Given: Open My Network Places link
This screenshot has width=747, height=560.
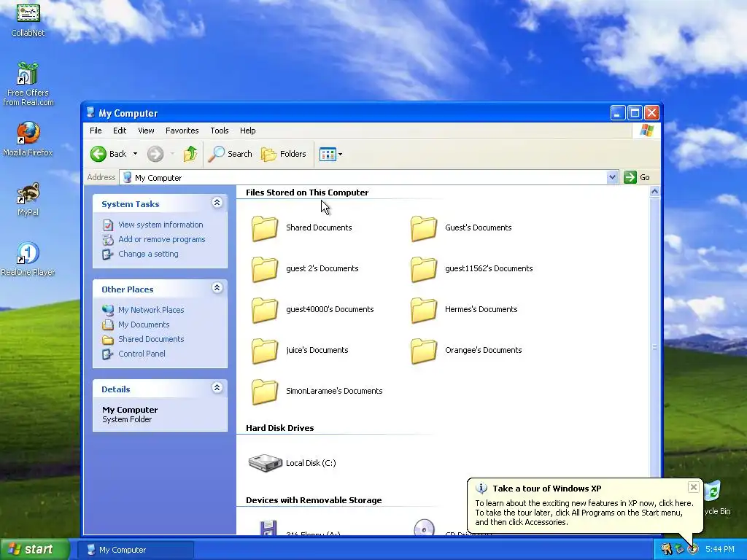Looking at the screenshot, I should point(151,310).
